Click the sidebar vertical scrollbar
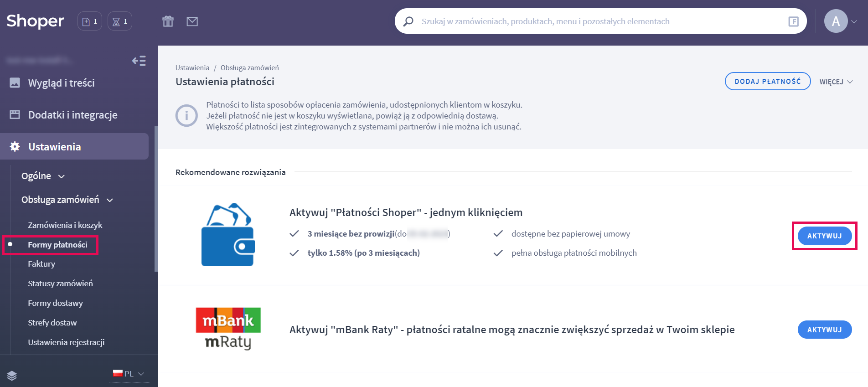Viewport: 868px width, 387px height. (x=156, y=199)
